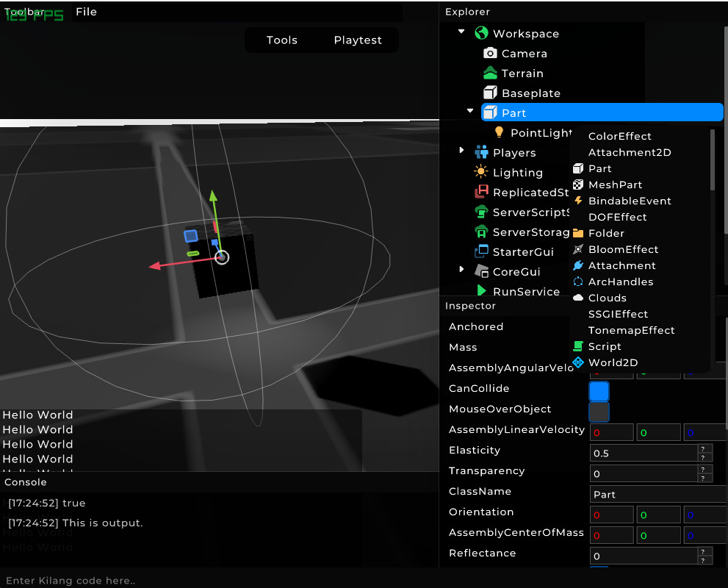Click the ServerScriptService icon

[x=481, y=212]
